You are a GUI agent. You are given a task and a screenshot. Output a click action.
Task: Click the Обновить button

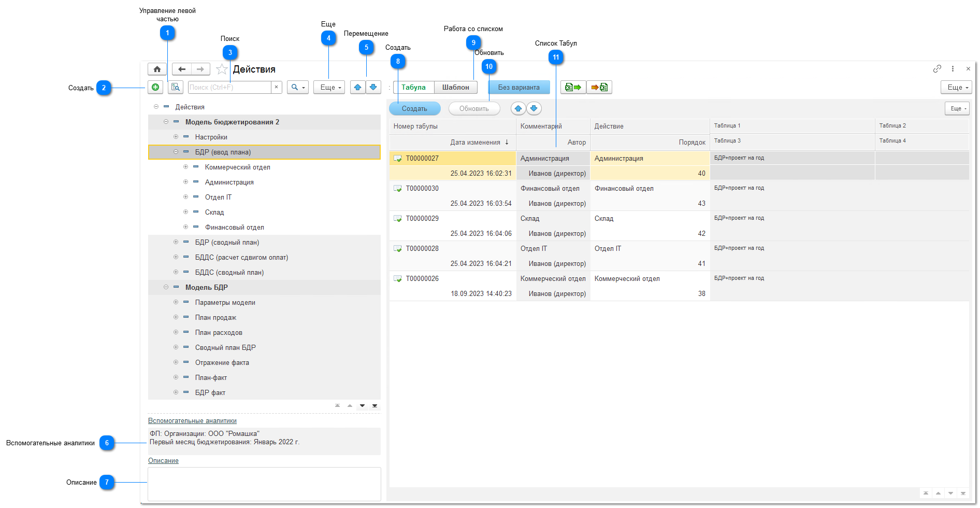[474, 108]
